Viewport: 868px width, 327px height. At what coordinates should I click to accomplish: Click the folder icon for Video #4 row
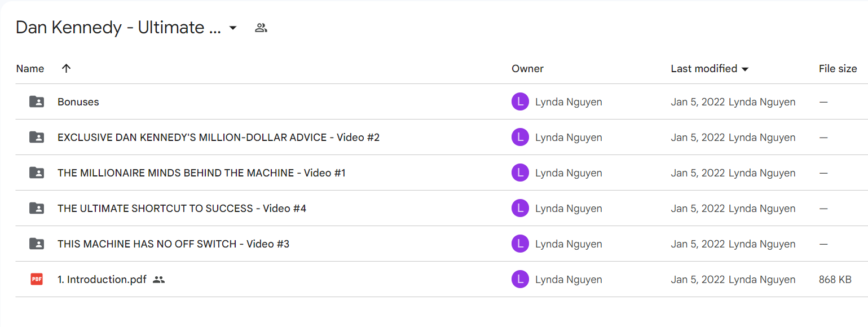click(x=37, y=208)
